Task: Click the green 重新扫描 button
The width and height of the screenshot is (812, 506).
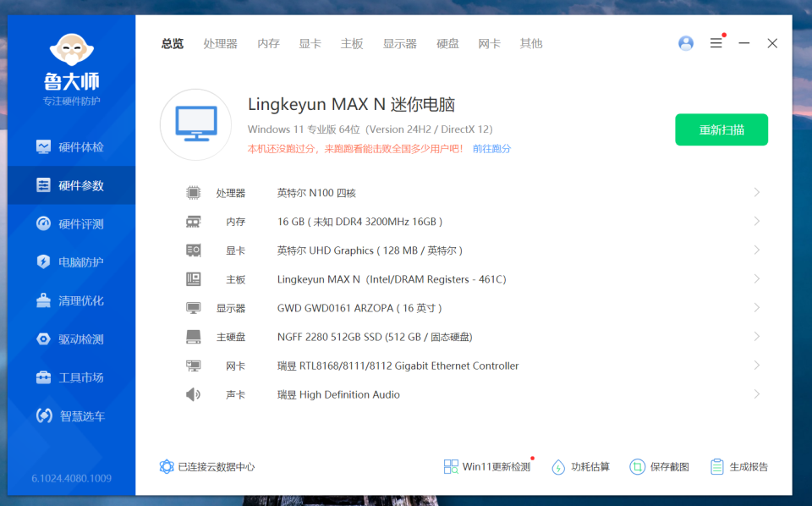Action: coord(721,129)
